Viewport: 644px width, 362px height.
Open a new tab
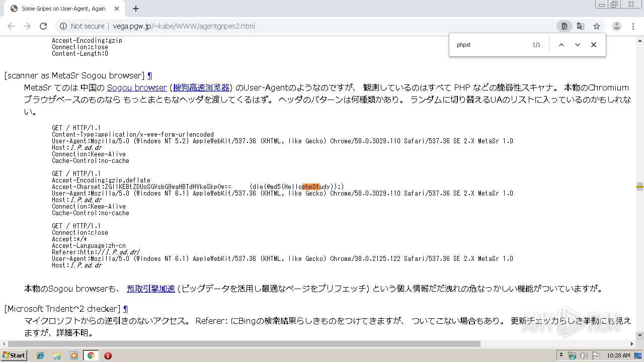click(136, 9)
